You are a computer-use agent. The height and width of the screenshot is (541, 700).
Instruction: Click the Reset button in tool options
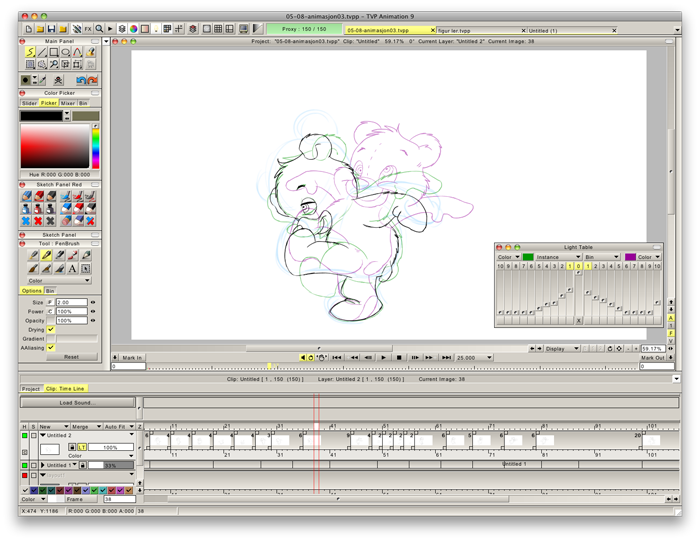coord(71,357)
